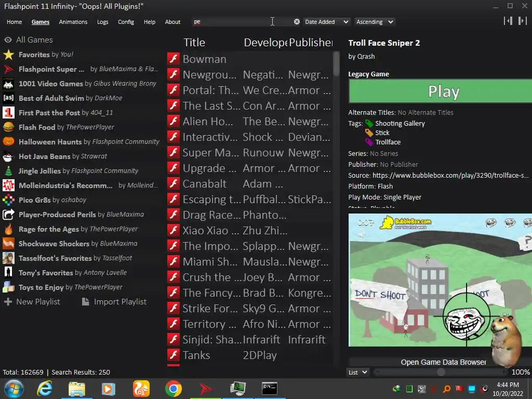Select the Tanks game row
This screenshot has width=532, height=399.
pos(250,355)
